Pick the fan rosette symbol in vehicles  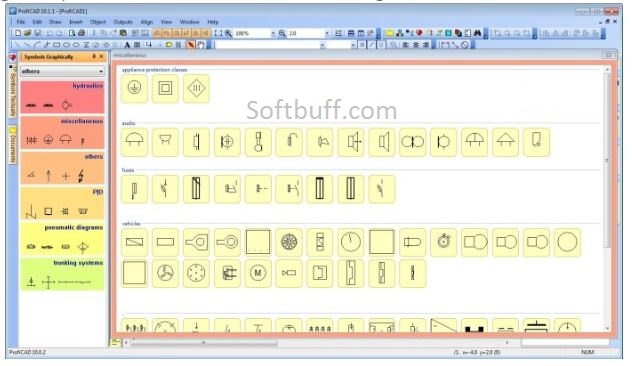click(x=289, y=242)
